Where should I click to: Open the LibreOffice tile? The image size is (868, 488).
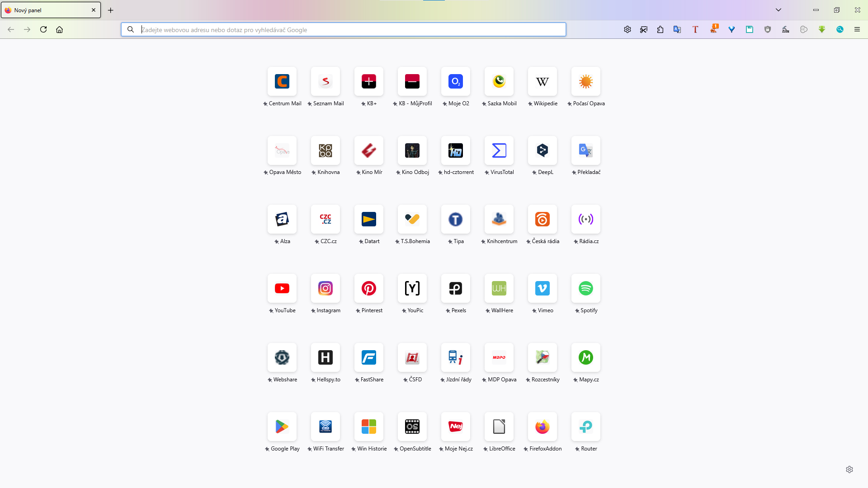click(x=499, y=427)
